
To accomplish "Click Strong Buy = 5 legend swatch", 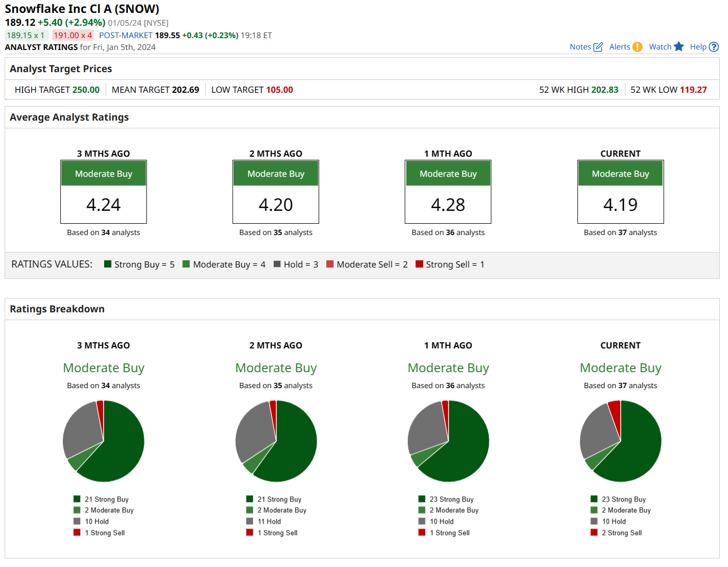I will (108, 264).
